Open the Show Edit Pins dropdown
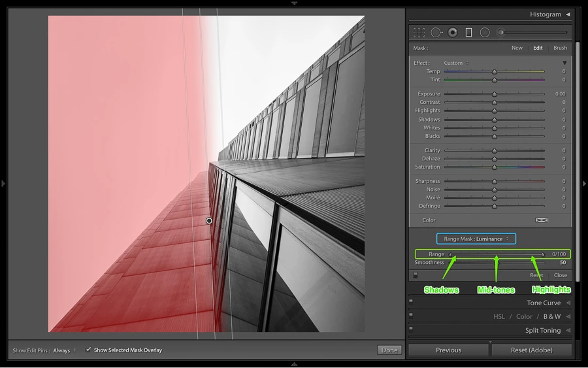Viewport: 588px width, 368px height. [65, 350]
